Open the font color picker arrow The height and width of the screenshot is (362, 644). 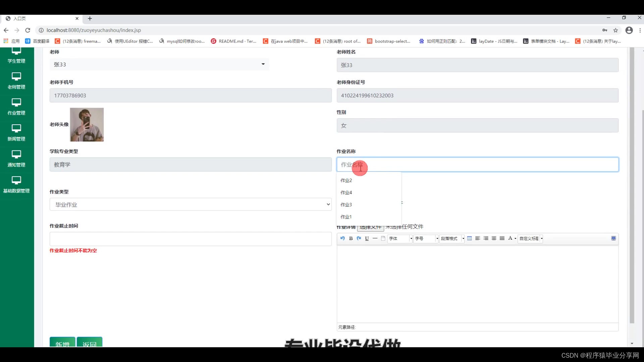click(516, 238)
